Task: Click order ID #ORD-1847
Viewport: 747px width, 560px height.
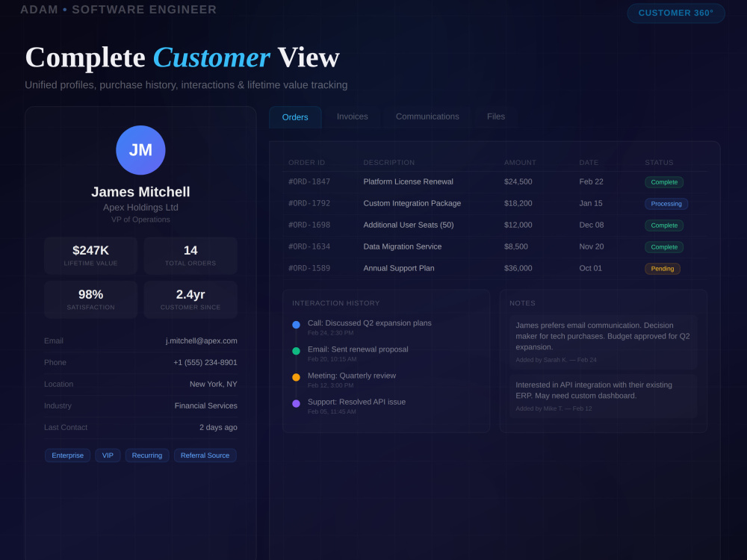Action: coord(309,181)
